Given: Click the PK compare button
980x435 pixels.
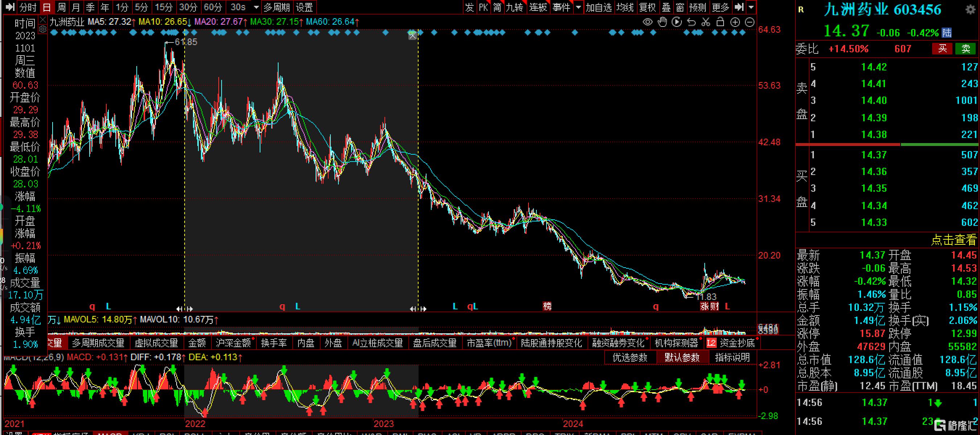Looking at the screenshot, I should (x=483, y=7).
